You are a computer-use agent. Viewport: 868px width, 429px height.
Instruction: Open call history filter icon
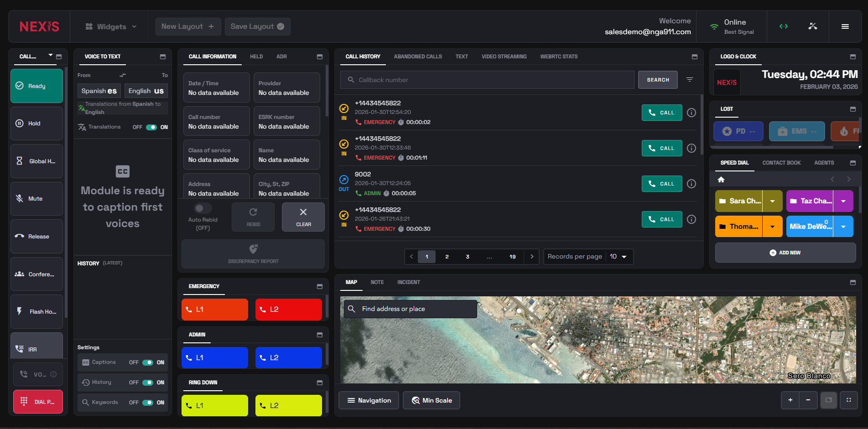(690, 80)
